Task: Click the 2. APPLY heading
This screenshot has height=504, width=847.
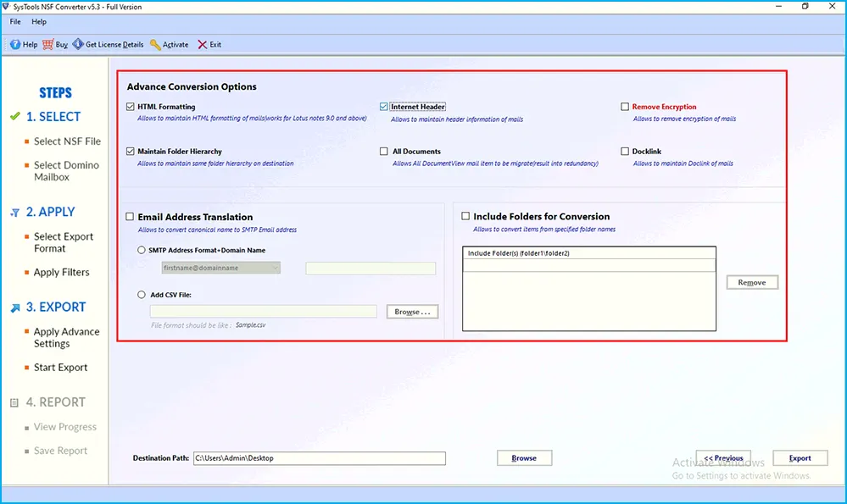Action: click(51, 212)
